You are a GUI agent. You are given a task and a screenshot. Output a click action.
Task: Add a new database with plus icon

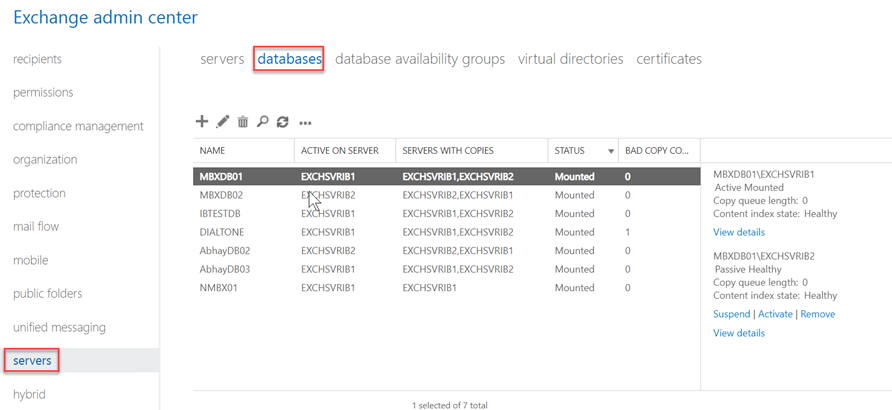point(201,121)
